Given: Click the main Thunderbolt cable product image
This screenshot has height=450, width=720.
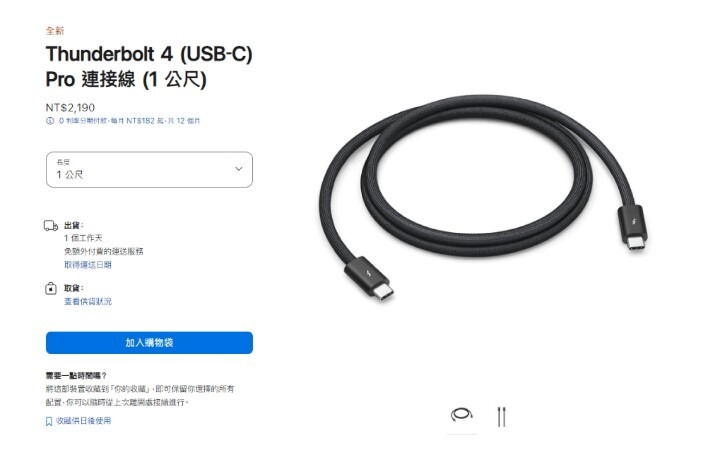Looking at the screenshot, I should click(484, 197).
